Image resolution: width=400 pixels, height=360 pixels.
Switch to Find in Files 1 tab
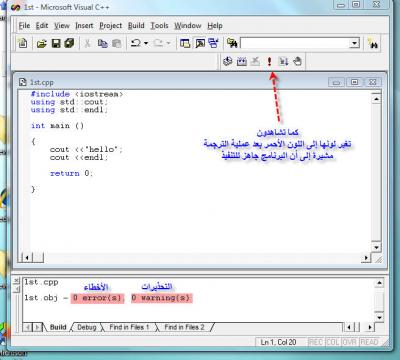pos(129,327)
